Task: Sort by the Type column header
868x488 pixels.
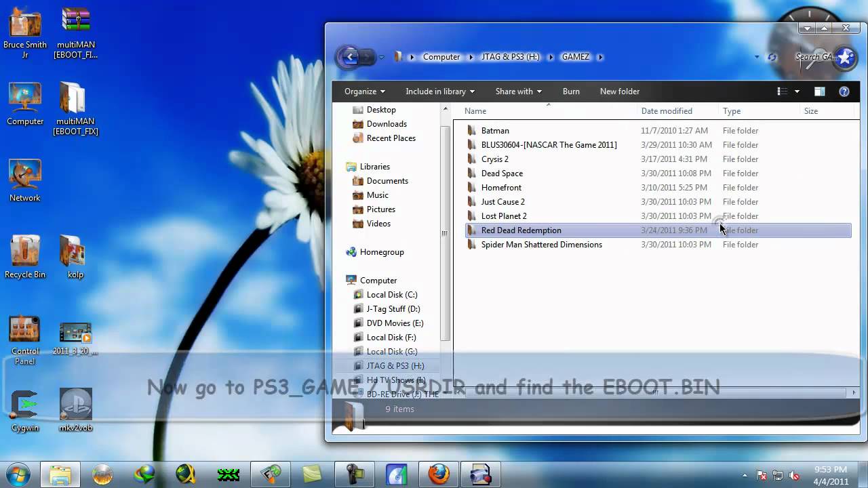Action: coord(759,111)
